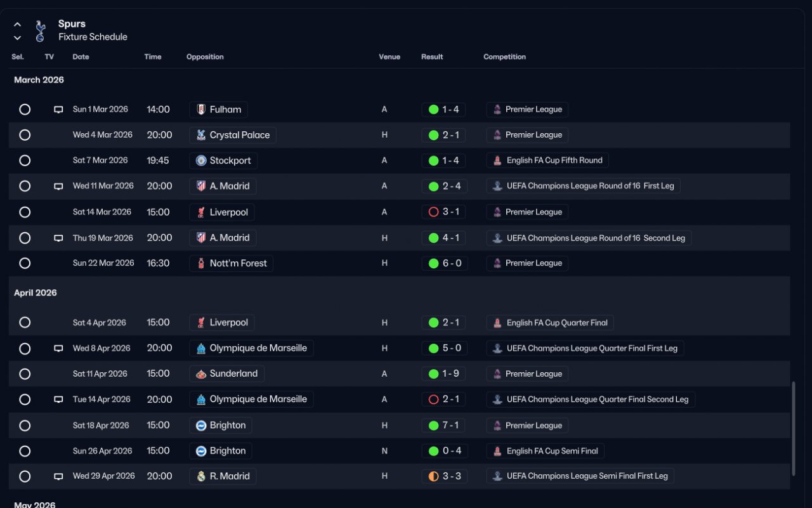Click the Champions League Semi Final competition icon
Image resolution: width=812 pixels, height=508 pixels.
[498, 476]
